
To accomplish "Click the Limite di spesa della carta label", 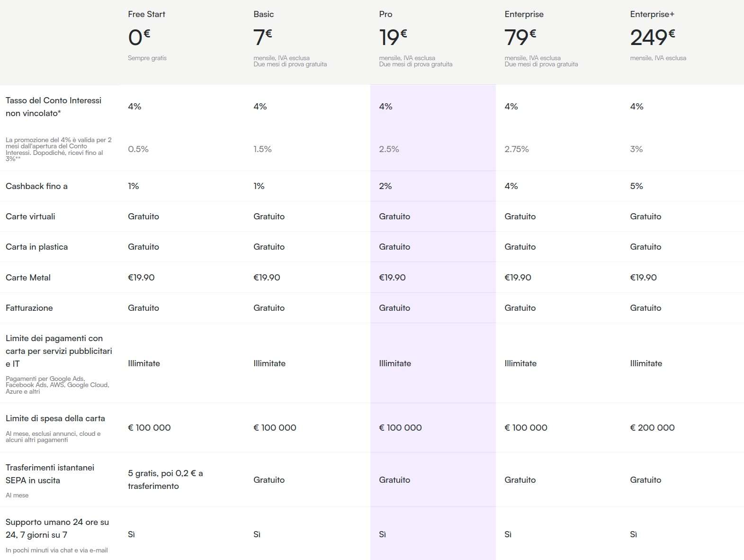I will point(55,418).
